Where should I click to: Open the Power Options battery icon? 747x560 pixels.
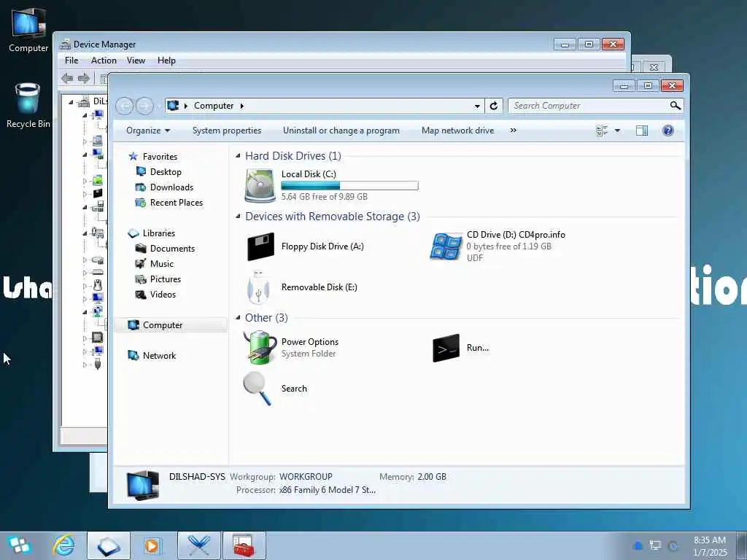pyautogui.click(x=260, y=348)
